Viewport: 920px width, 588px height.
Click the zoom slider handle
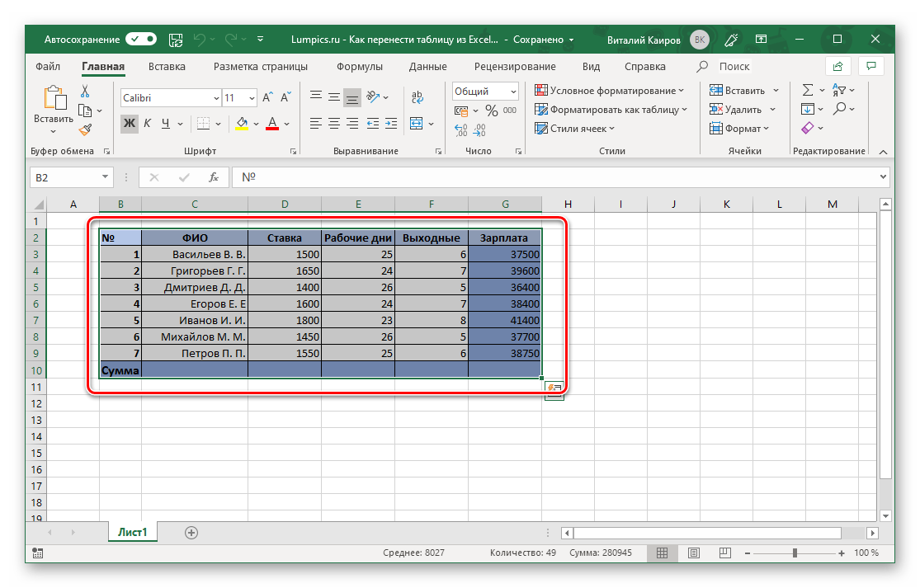coord(795,553)
